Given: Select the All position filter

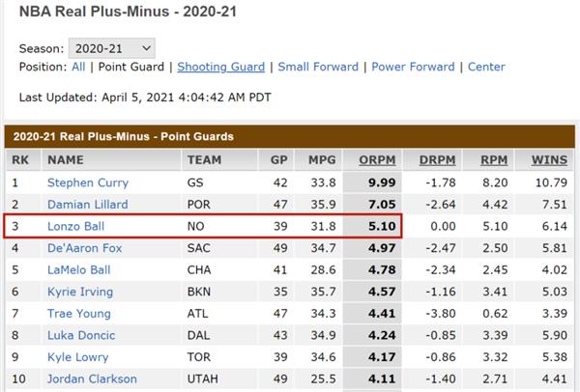Looking at the screenshot, I should [x=78, y=67].
